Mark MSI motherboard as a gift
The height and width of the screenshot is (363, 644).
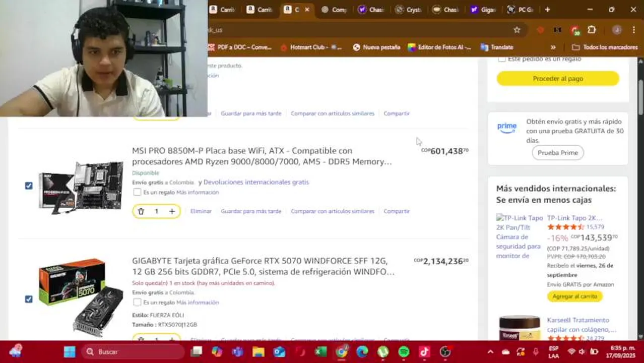[x=137, y=192]
